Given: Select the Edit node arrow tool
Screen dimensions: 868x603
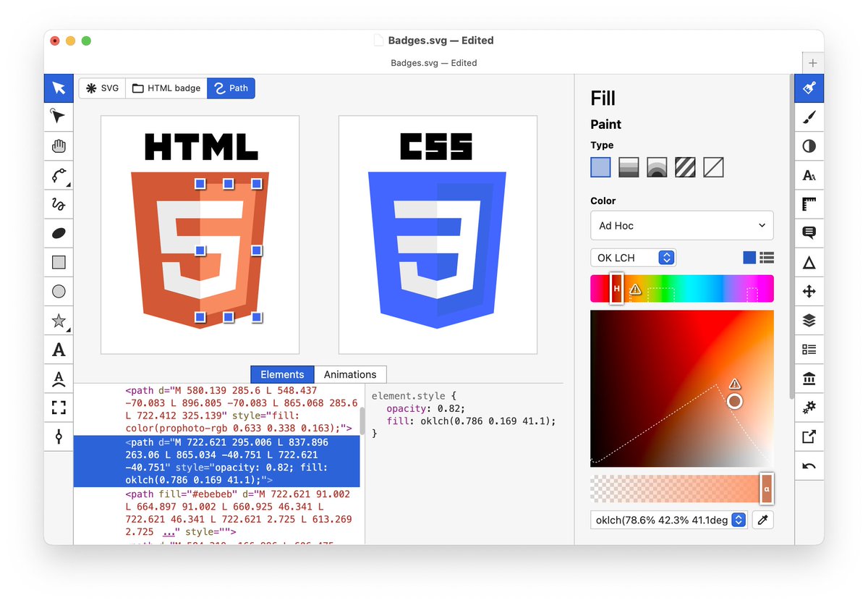Looking at the screenshot, I should [59, 117].
